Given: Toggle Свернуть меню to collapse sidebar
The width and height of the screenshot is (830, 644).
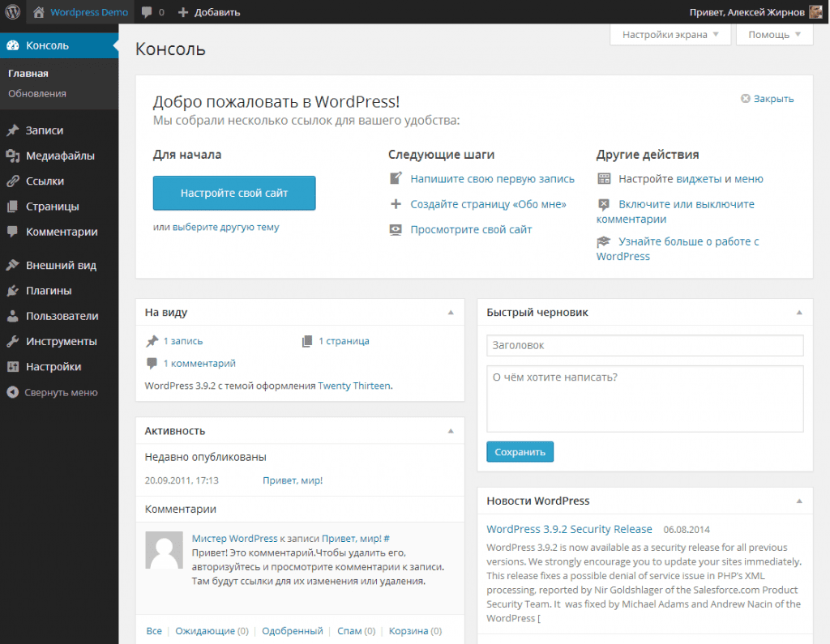Looking at the screenshot, I should point(49,392).
